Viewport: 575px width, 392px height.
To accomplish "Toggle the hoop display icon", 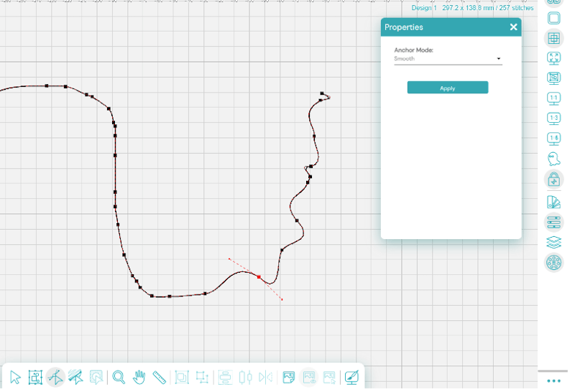I will click(553, 18).
